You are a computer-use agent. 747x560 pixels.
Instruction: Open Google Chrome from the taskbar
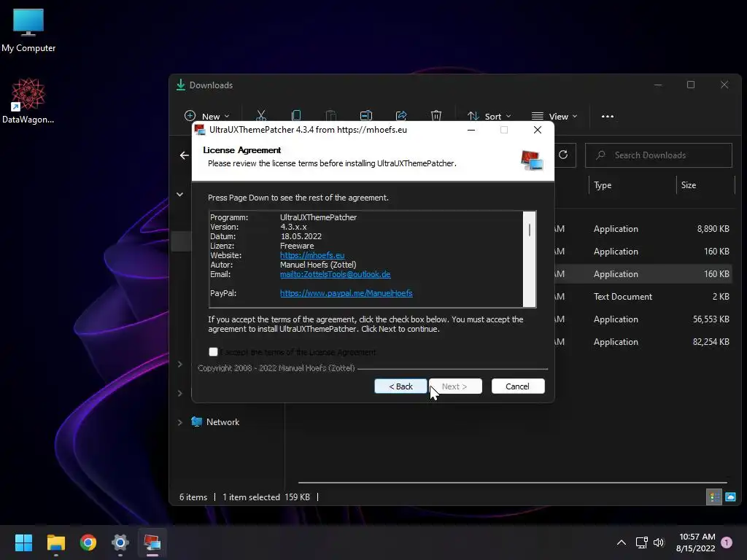(x=88, y=542)
